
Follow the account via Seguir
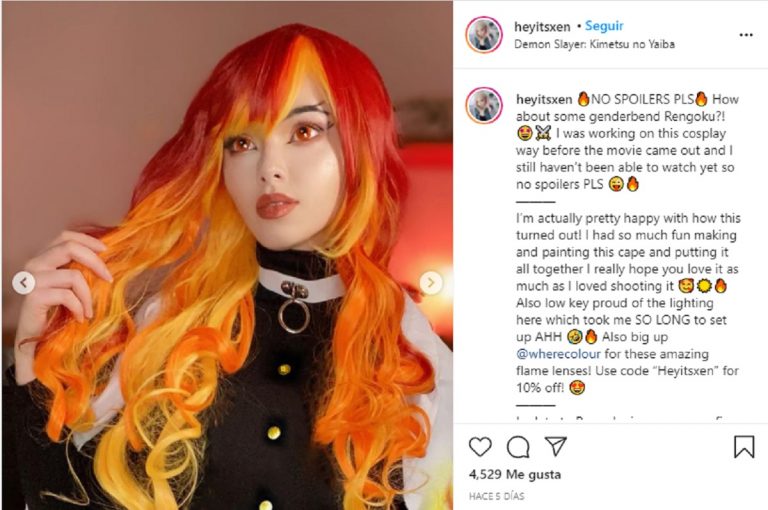(x=604, y=26)
